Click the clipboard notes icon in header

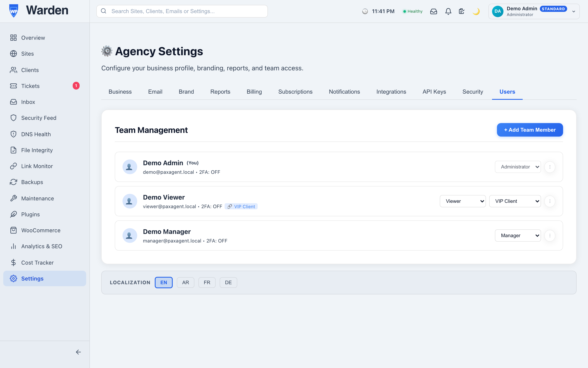(462, 11)
